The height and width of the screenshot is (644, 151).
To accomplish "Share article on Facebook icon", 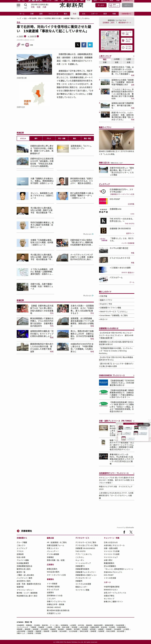I will pos(84,45).
